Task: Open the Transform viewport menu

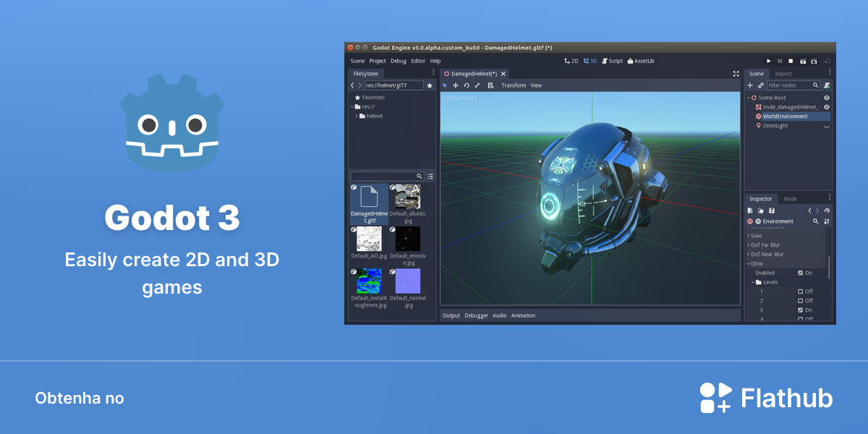Action: point(514,85)
